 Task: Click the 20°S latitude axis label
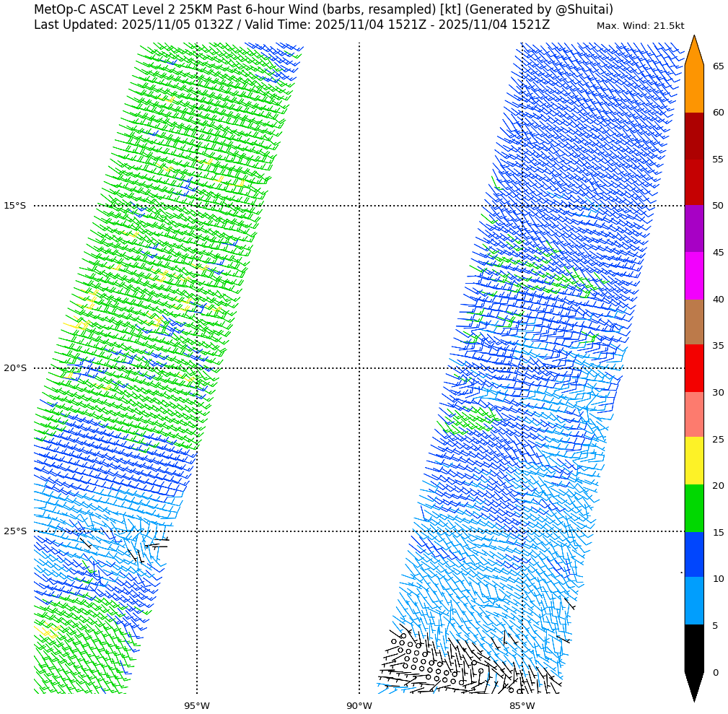point(14,368)
